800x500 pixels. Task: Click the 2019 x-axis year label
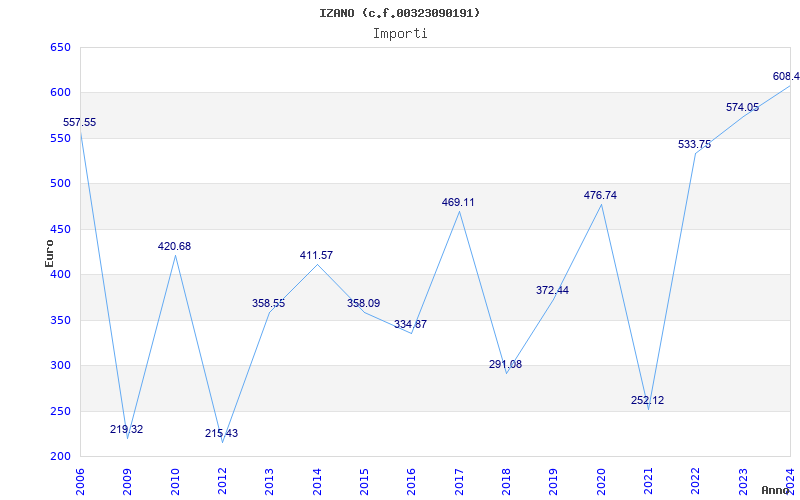554,482
